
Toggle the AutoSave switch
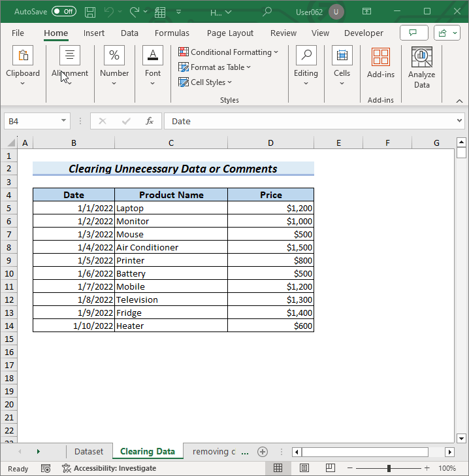64,12
